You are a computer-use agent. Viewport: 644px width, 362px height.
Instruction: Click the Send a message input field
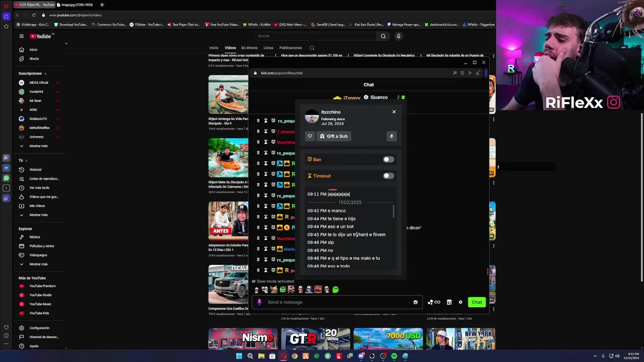(x=338, y=302)
